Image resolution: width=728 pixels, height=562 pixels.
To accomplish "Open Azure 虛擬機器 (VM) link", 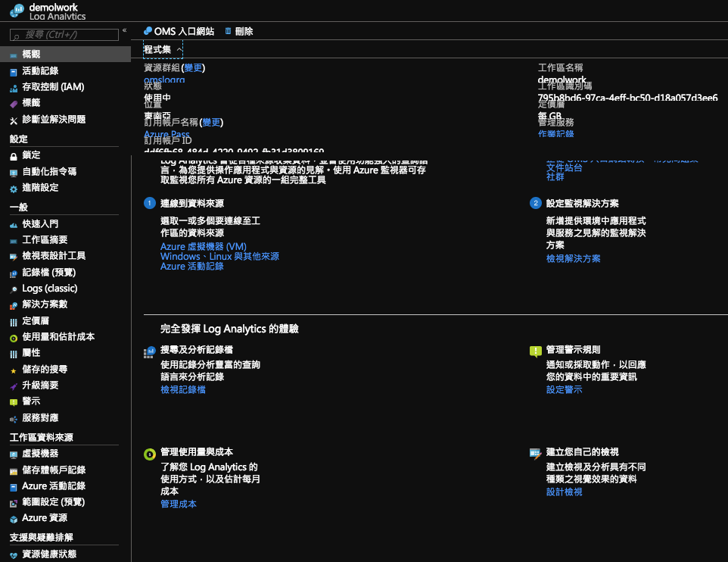I will click(204, 246).
